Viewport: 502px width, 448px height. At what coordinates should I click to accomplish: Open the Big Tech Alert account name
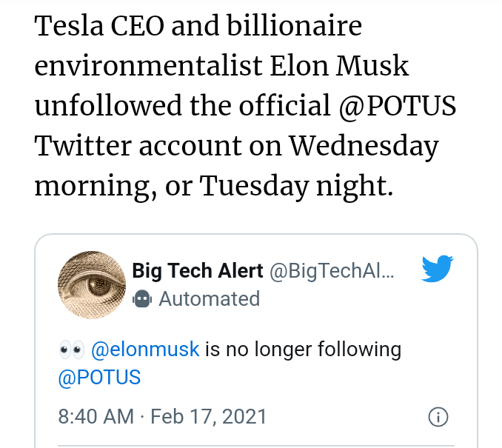197,271
